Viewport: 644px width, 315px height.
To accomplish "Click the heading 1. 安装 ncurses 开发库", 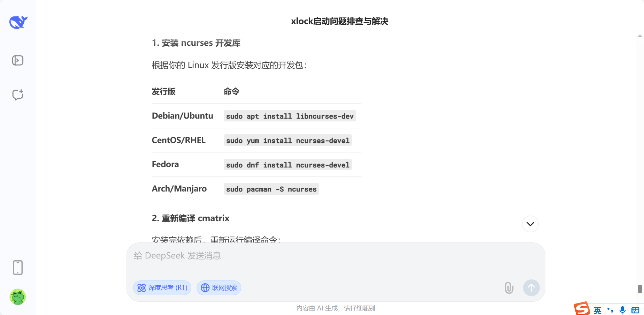I will tap(196, 43).
